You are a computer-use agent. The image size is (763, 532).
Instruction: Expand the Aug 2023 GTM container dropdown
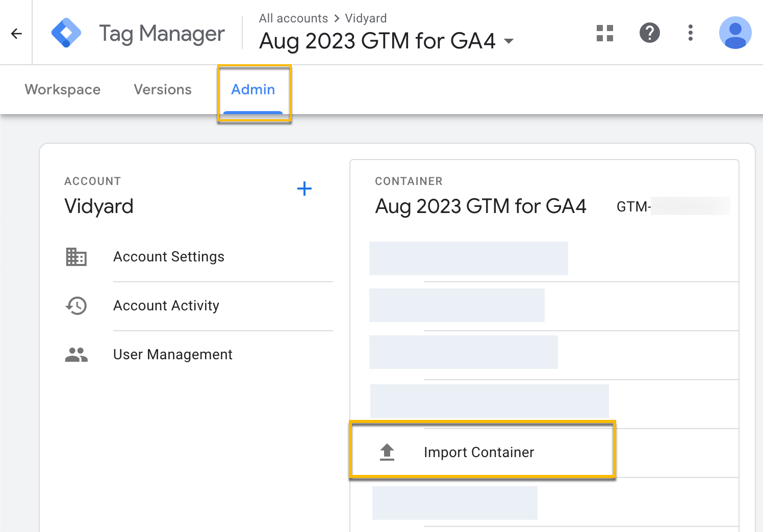[508, 41]
